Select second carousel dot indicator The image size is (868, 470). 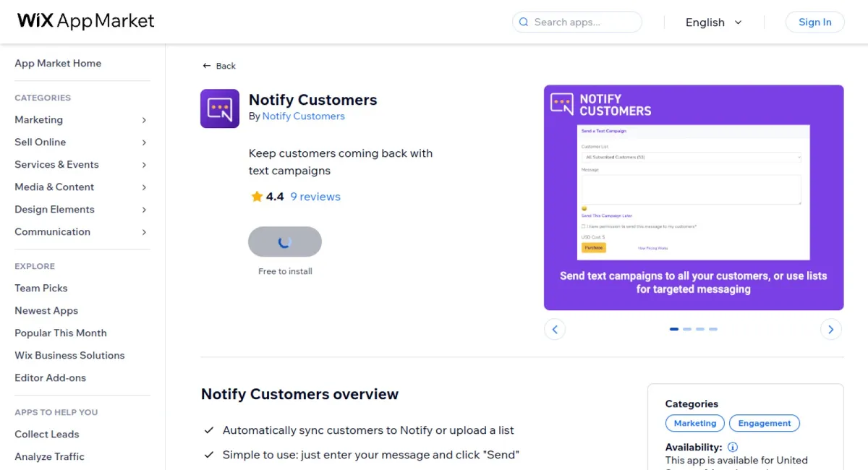pyautogui.click(x=687, y=329)
